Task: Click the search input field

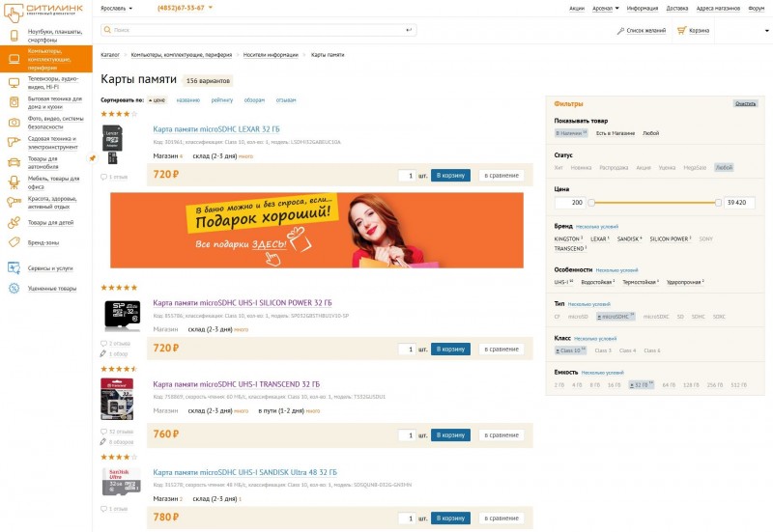Action: click(258, 30)
